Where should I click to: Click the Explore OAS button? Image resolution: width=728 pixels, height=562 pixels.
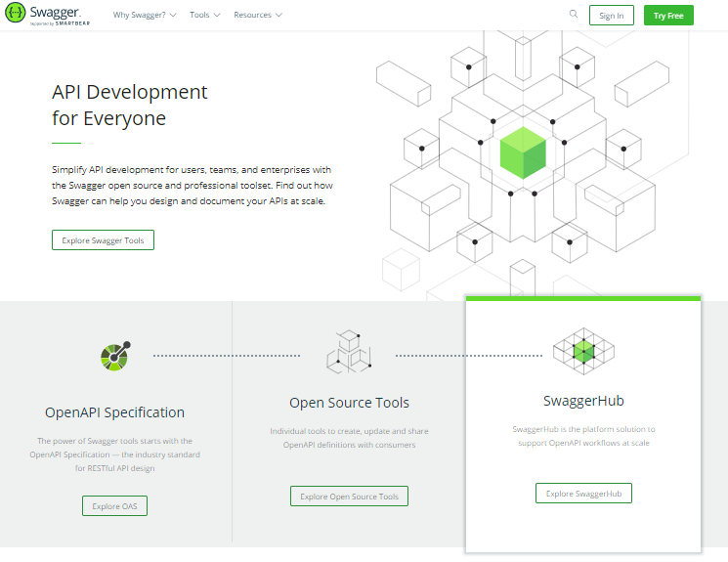(x=114, y=506)
